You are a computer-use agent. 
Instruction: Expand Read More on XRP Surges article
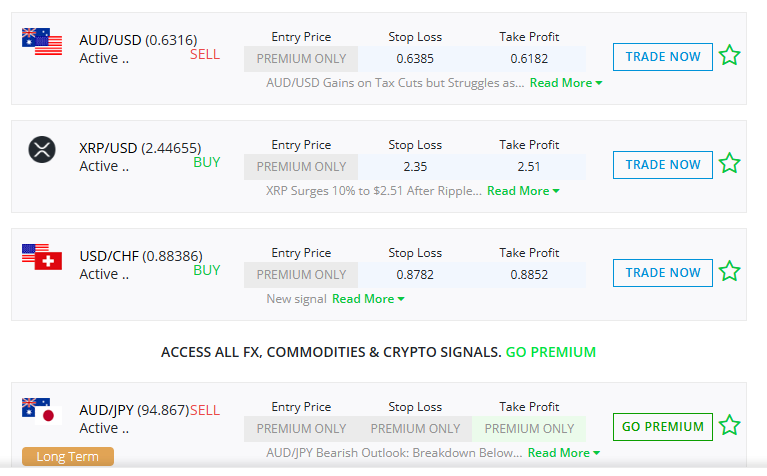point(523,191)
